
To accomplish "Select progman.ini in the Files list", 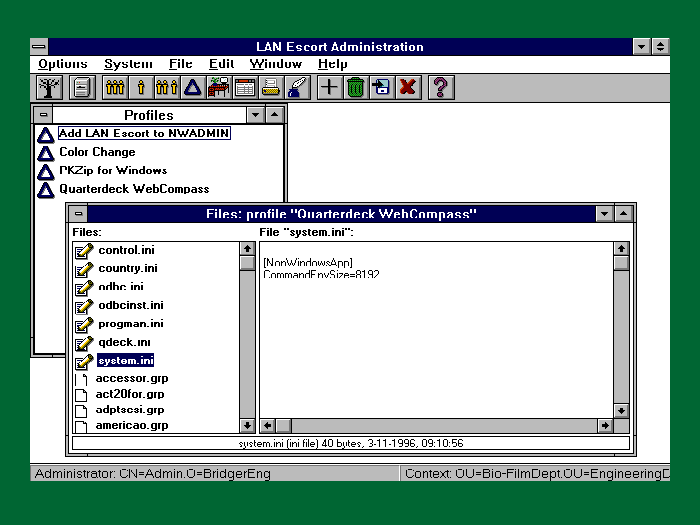I will click(x=131, y=324).
